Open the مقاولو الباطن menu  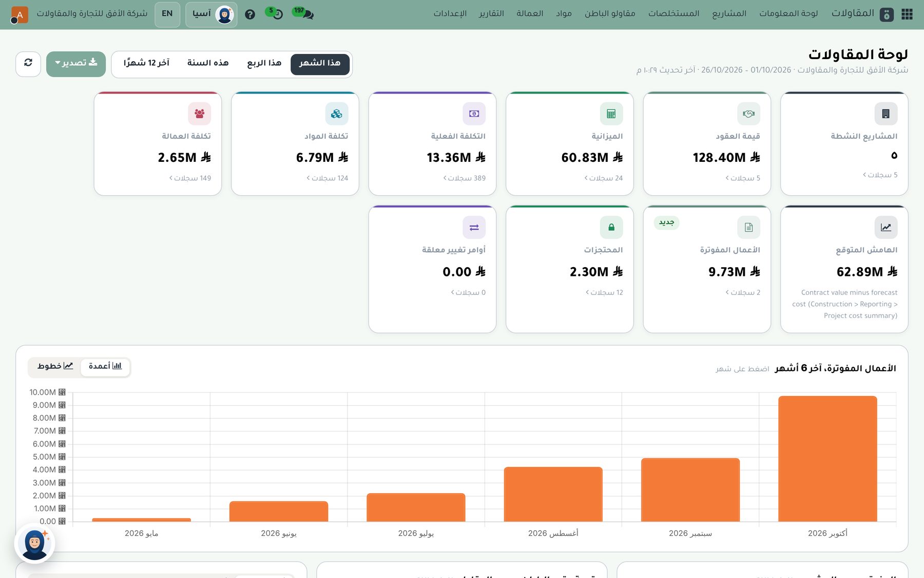pos(610,14)
